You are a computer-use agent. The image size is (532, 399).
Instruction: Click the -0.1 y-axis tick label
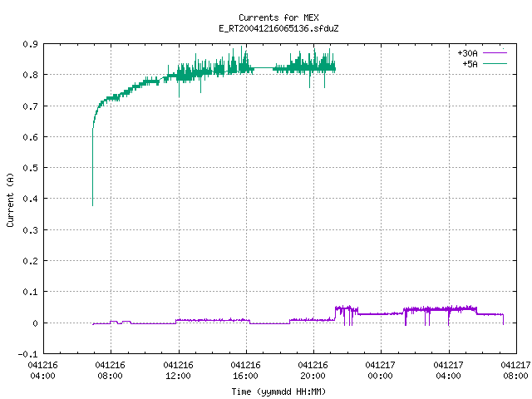[x=27, y=354]
